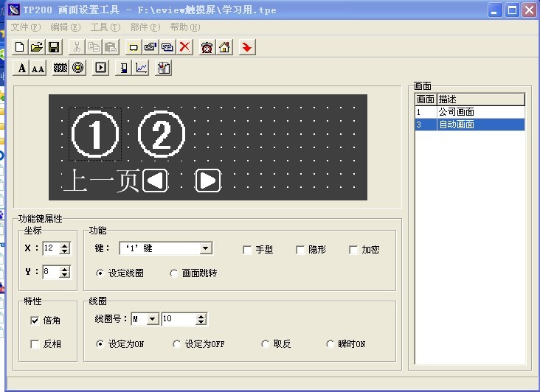This screenshot has height=392, width=540.
Task: Select the bold A text tool
Action: [x=21, y=69]
